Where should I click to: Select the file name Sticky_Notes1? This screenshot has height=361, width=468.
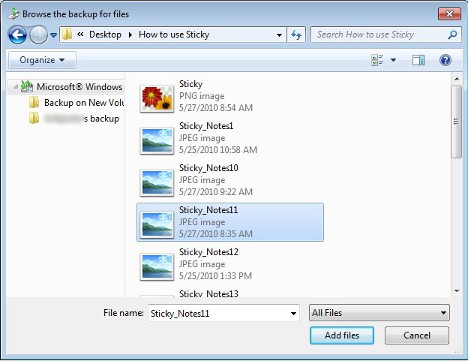point(206,126)
